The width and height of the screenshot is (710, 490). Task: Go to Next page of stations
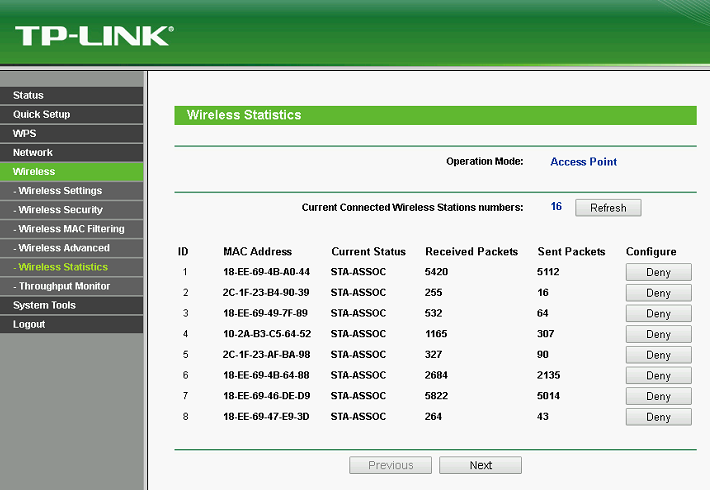click(480, 465)
